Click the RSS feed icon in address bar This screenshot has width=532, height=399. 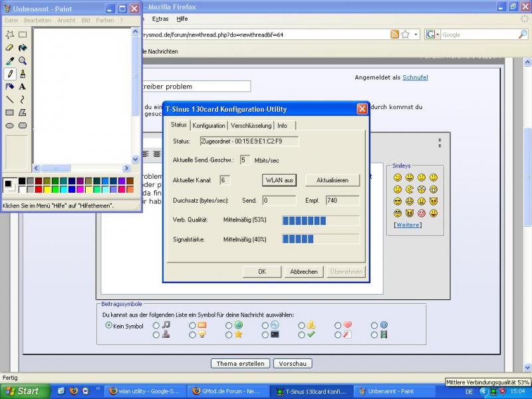(395, 35)
